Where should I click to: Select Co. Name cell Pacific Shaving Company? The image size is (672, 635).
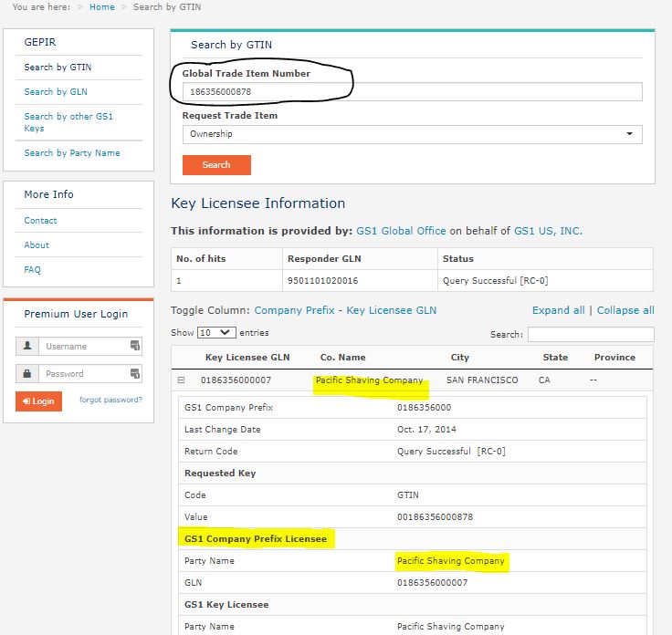pyautogui.click(x=370, y=380)
